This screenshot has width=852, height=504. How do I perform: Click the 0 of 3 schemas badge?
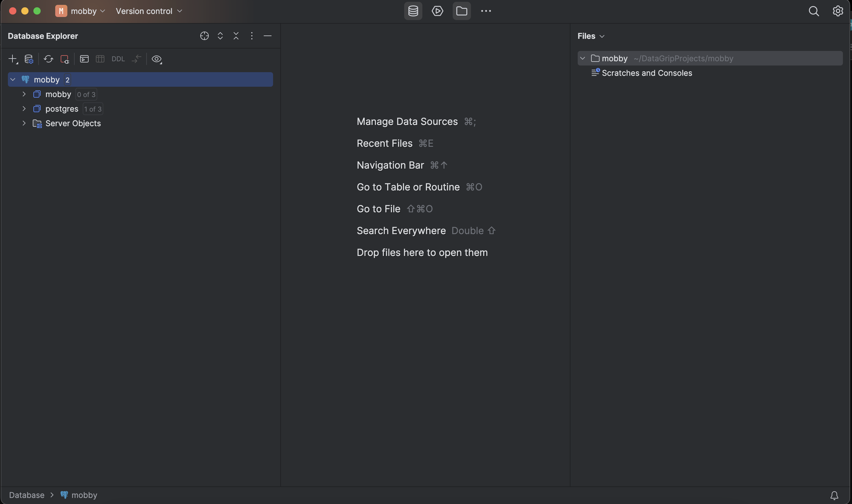(x=86, y=94)
